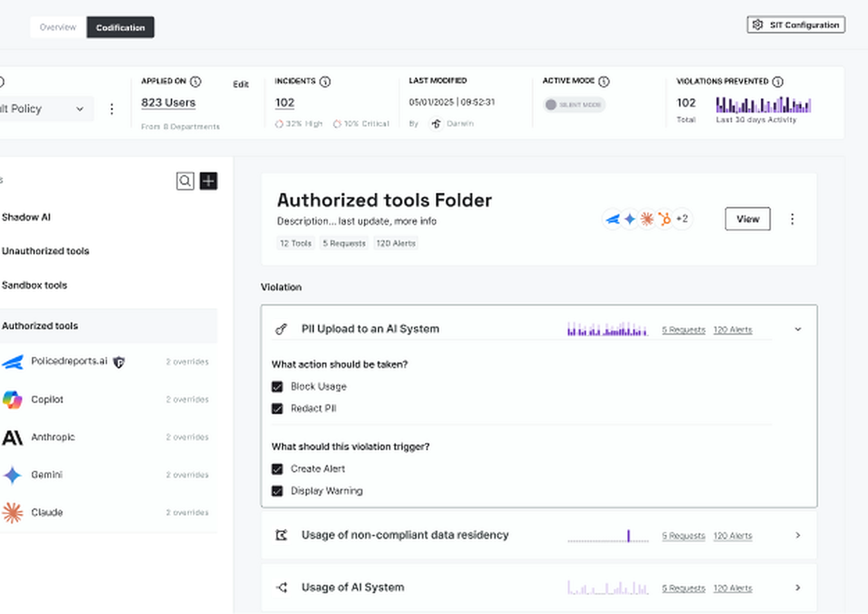Select Authorized tools category
The width and height of the screenshot is (868, 614).
pyautogui.click(x=108, y=326)
